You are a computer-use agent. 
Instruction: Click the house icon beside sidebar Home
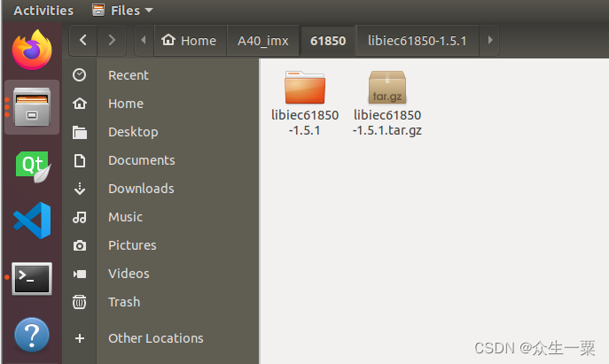coord(80,104)
